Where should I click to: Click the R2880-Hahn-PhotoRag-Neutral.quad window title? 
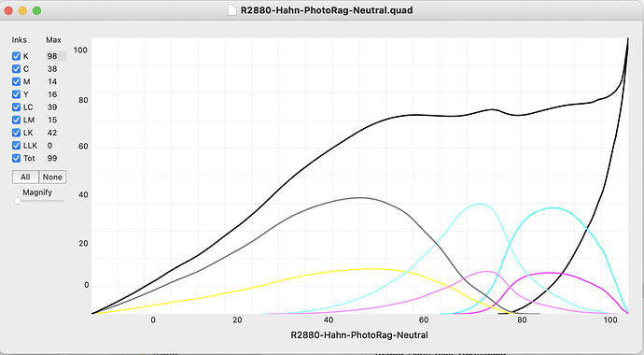(x=327, y=10)
